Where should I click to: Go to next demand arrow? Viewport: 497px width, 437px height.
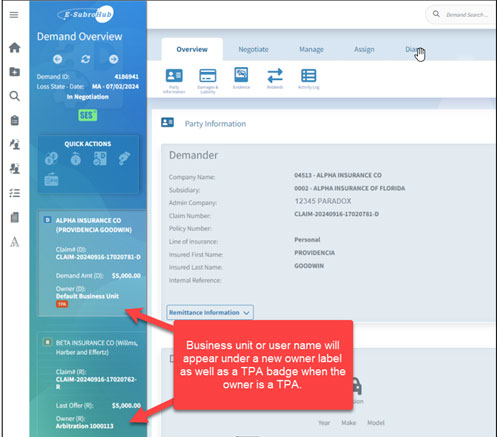point(113,59)
